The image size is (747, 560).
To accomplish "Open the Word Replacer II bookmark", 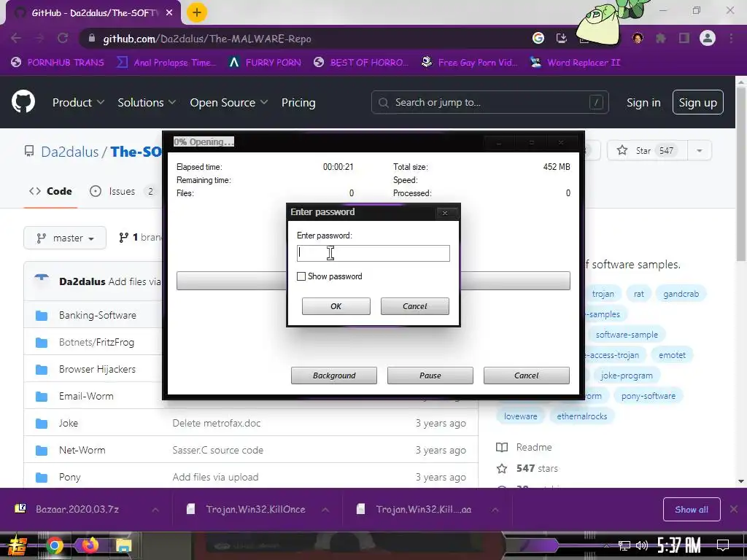I will (576, 63).
